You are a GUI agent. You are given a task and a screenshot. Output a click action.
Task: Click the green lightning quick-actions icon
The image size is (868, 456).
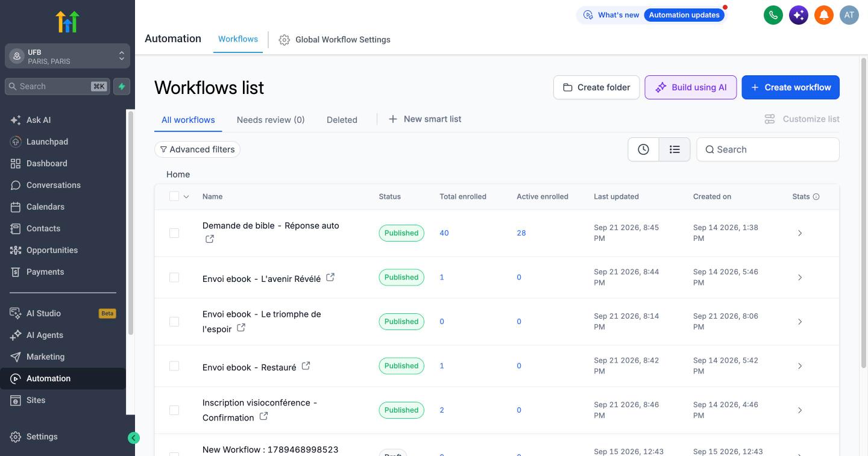122,86
